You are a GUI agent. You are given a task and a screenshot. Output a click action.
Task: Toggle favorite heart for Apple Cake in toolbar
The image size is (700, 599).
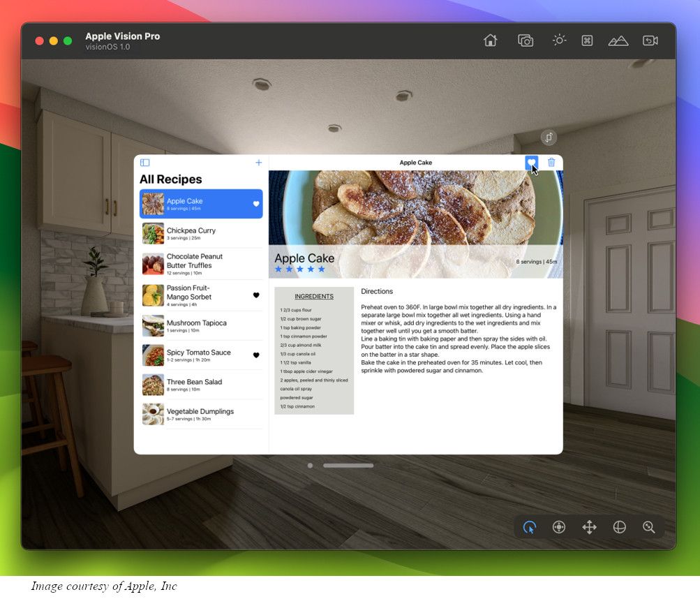pyautogui.click(x=531, y=163)
